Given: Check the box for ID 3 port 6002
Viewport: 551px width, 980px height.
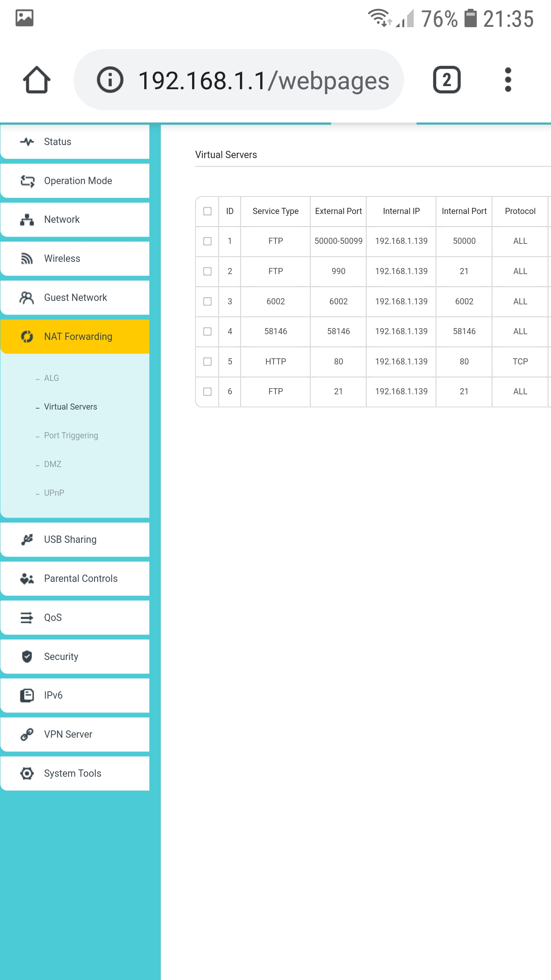Looking at the screenshot, I should [x=207, y=302].
